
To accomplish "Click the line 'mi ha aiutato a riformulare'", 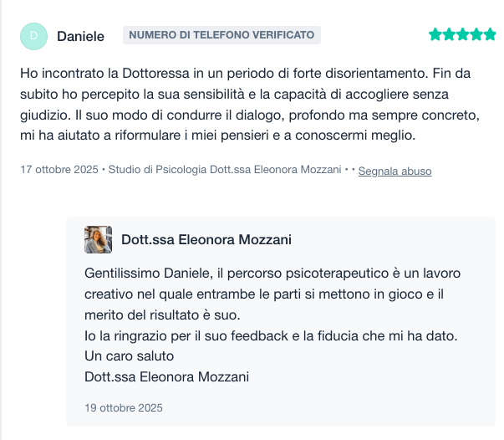I will pos(217,135).
